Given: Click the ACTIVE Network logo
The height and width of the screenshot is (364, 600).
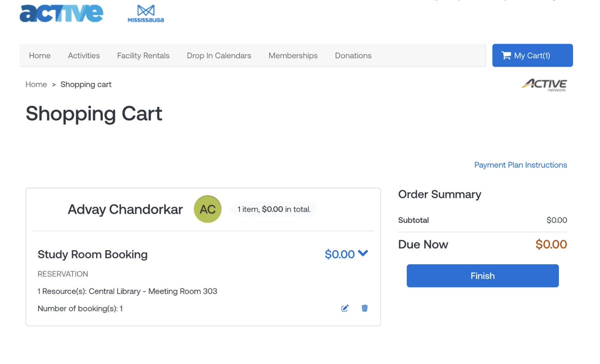Looking at the screenshot, I should click(544, 85).
